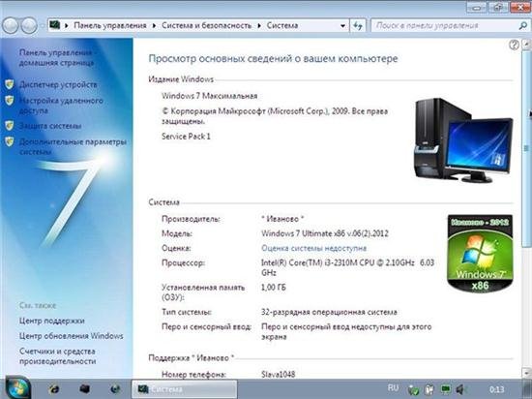The image size is (532, 399).
Task: Launch Internet Explorer from the taskbar
Action: tap(53, 389)
